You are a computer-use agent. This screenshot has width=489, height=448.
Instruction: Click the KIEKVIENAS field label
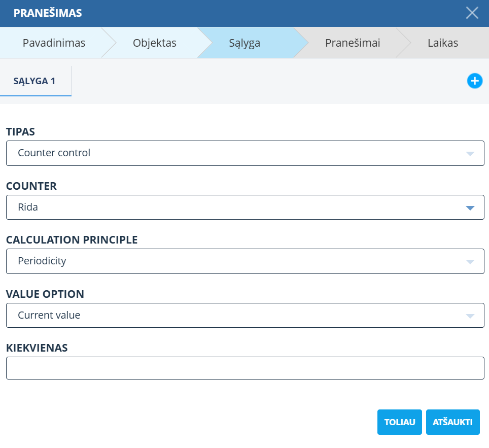point(37,348)
